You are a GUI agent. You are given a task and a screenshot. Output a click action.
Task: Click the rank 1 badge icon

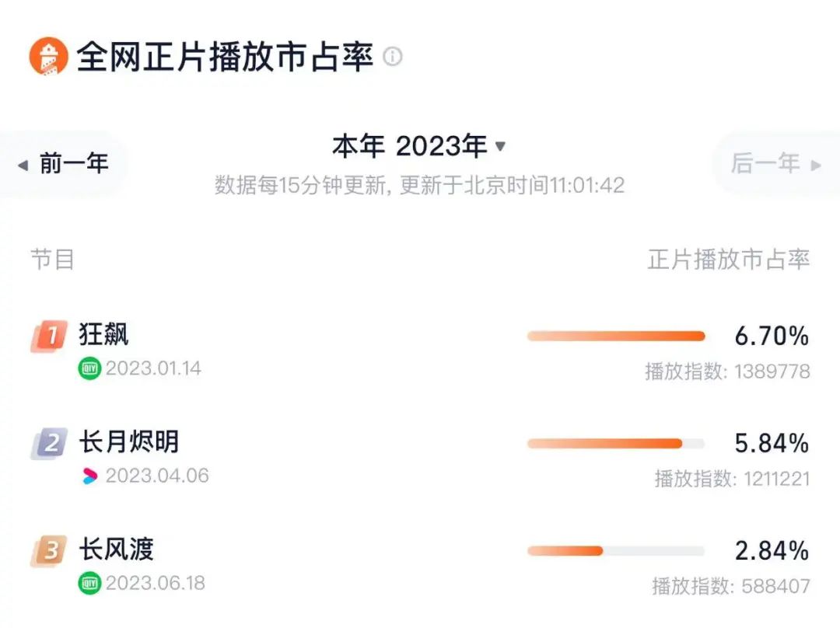50,337
